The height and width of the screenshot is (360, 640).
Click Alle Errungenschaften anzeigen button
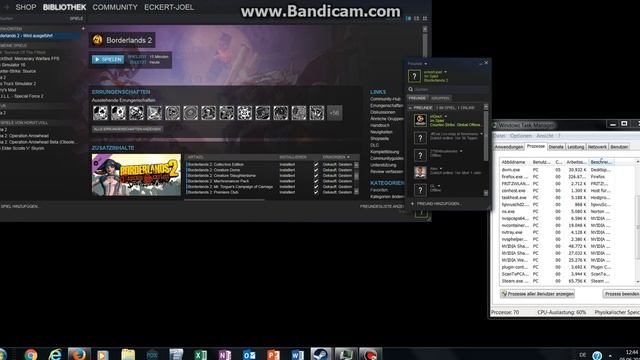[127, 129]
